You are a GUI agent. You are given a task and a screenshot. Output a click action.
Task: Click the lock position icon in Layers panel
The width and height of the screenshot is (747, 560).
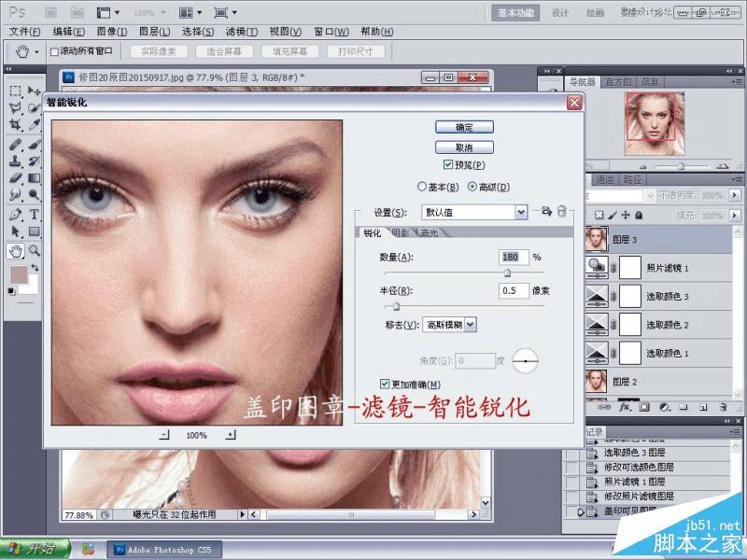click(x=626, y=216)
